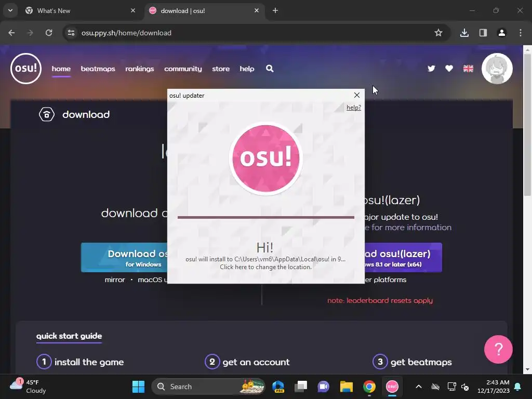Open the help nav menu
This screenshot has height=399, width=532.
pyautogui.click(x=247, y=69)
